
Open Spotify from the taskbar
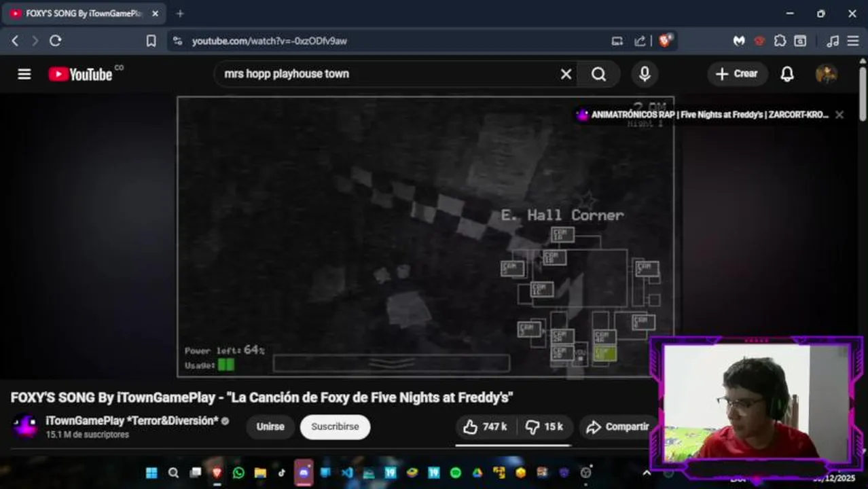click(x=456, y=473)
